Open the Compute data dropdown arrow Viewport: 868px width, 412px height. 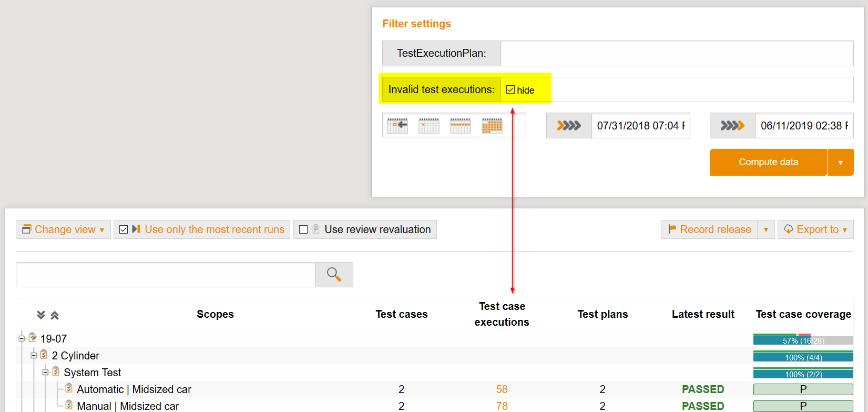pos(840,163)
